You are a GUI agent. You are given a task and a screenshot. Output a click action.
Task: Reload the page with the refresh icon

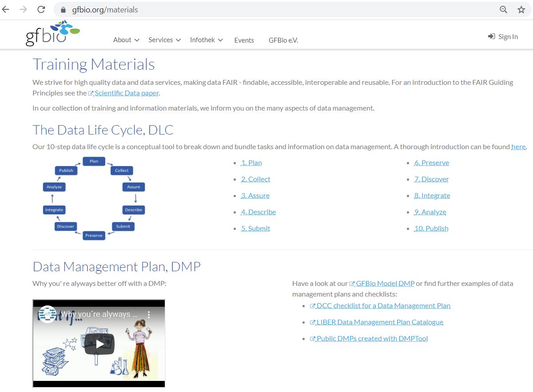[x=41, y=9]
